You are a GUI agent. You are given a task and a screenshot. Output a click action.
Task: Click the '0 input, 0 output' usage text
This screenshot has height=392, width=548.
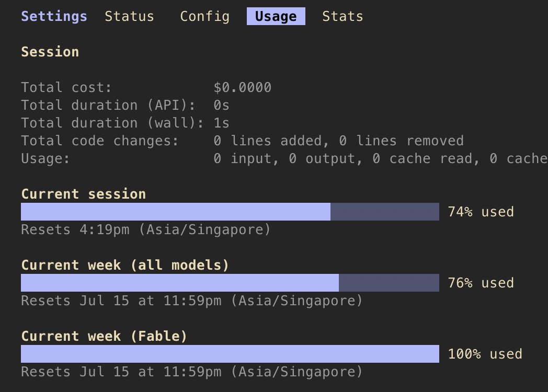click(288, 158)
